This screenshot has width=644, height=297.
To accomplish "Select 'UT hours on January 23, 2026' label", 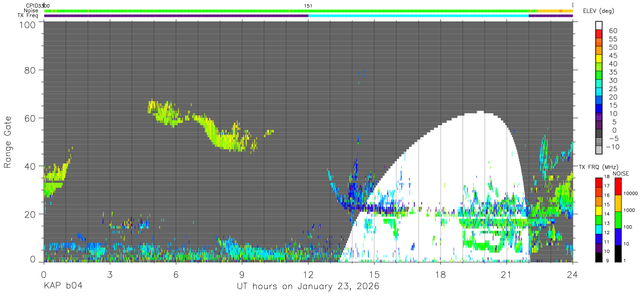I will pos(307,286).
